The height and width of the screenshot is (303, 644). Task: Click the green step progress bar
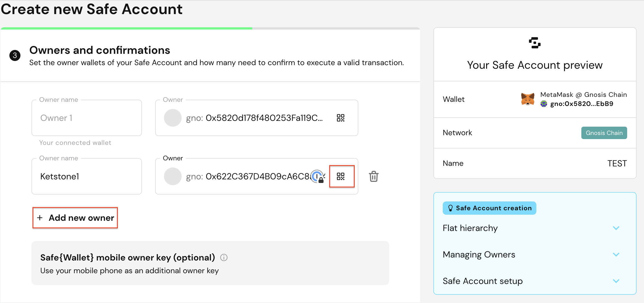(126, 28)
